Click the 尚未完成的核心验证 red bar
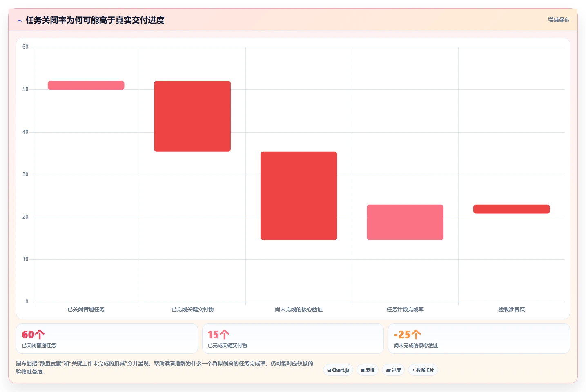Viewport: 586px width, 392px height. coord(299,196)
